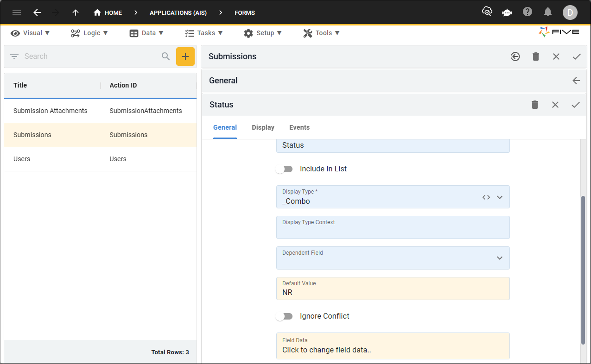Expand the Display Type dropdown
Viewport: 591px width, 364px height.
click(x=500, y=197)
